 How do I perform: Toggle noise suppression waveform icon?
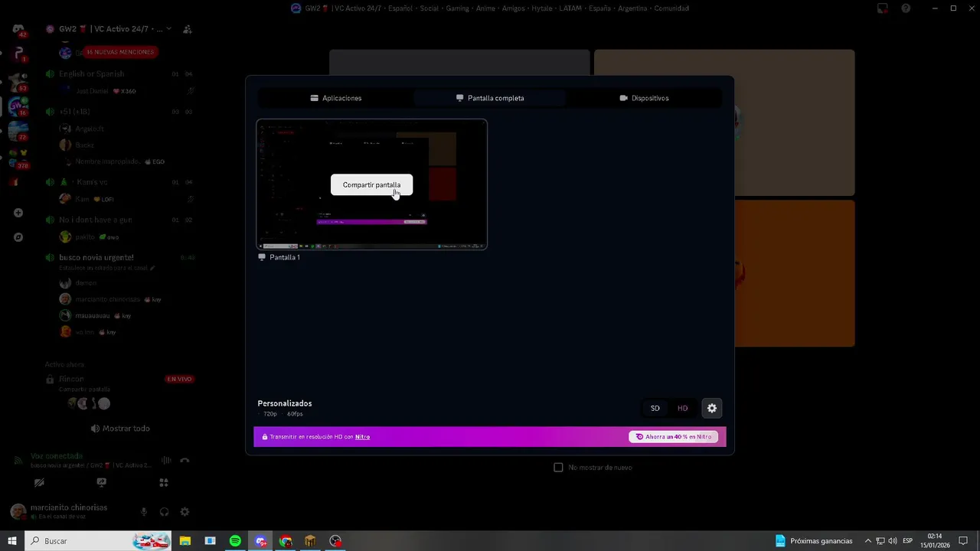click(166, 460)
